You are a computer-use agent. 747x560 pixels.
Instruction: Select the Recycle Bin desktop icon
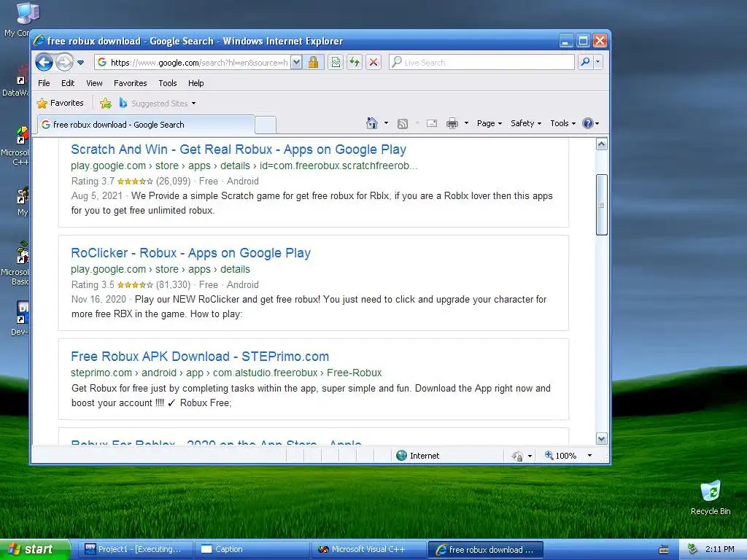(711, 497)
